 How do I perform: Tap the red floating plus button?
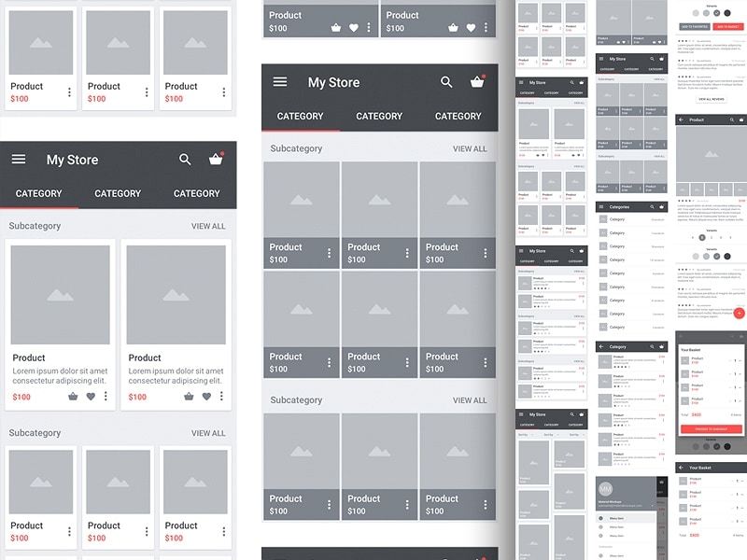[739, 313]
